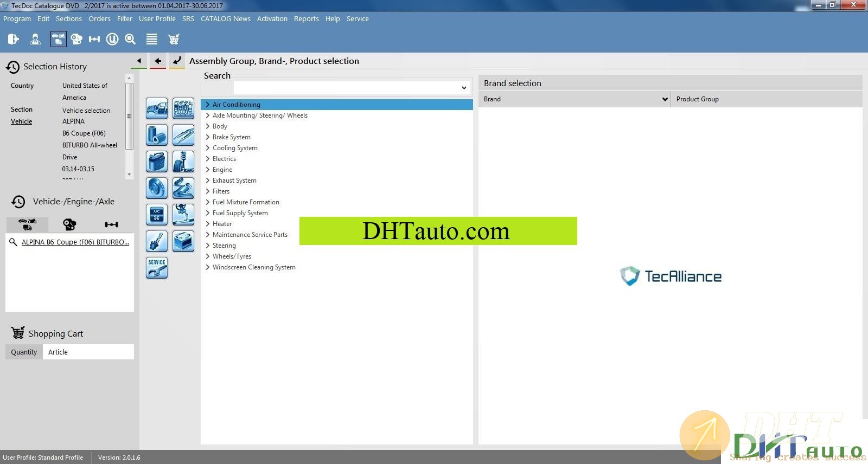The height and width of the screenshot is (464, 868).
Task: Click the spark plug assembly group icon
Action: 157,241
